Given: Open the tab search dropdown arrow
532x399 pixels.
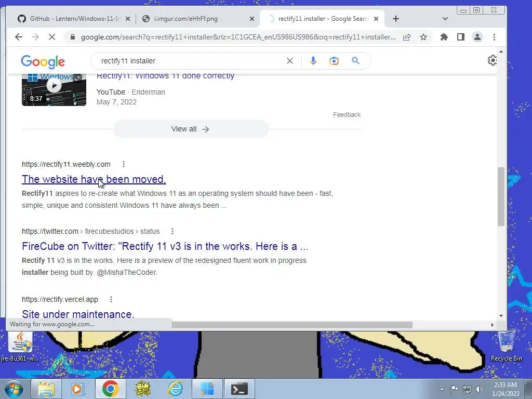Looking at the screenshot, I should [445, 19].
